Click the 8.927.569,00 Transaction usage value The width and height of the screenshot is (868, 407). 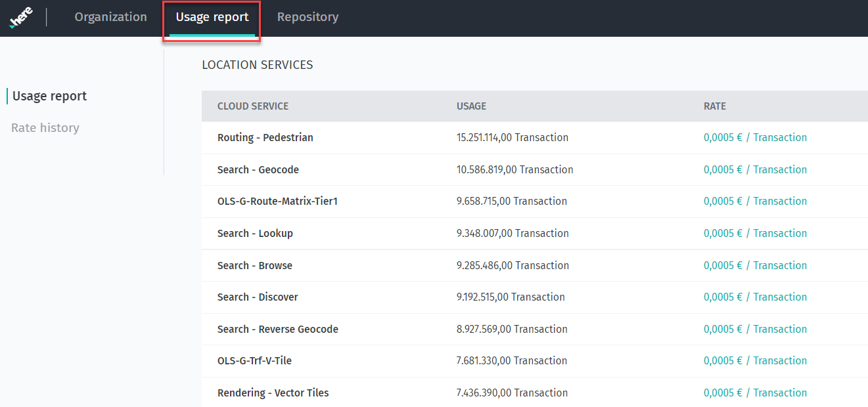pyautogui.click(x=512, y=329)
